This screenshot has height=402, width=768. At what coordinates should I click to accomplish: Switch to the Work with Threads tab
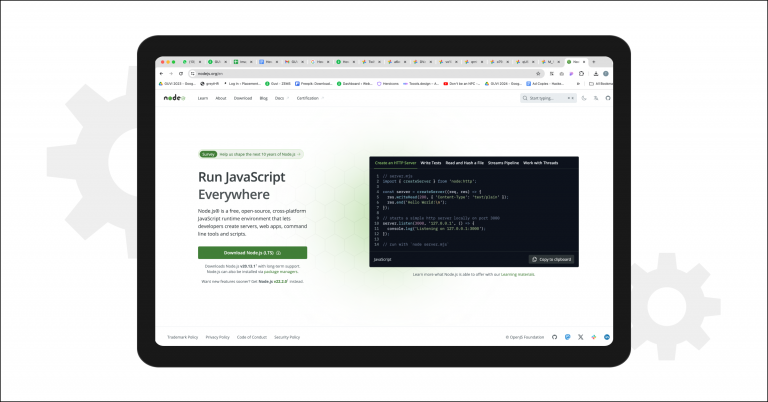(x=540, y=163)
